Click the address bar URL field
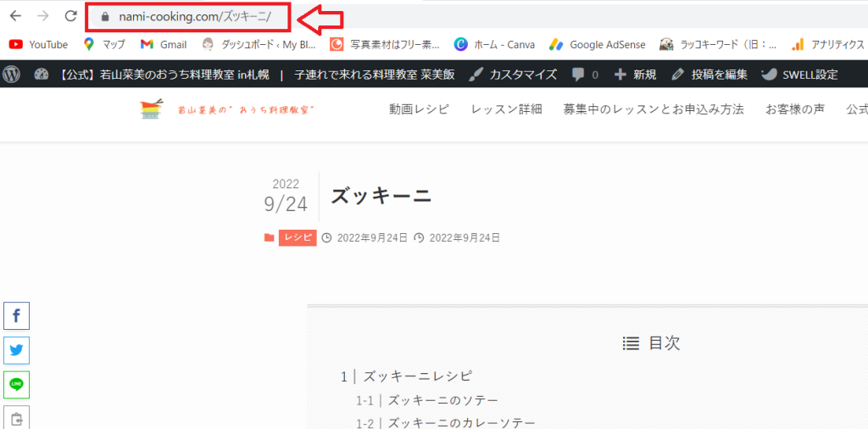The width and height of the screenshot is (868, 429). [x=194, y=17]
